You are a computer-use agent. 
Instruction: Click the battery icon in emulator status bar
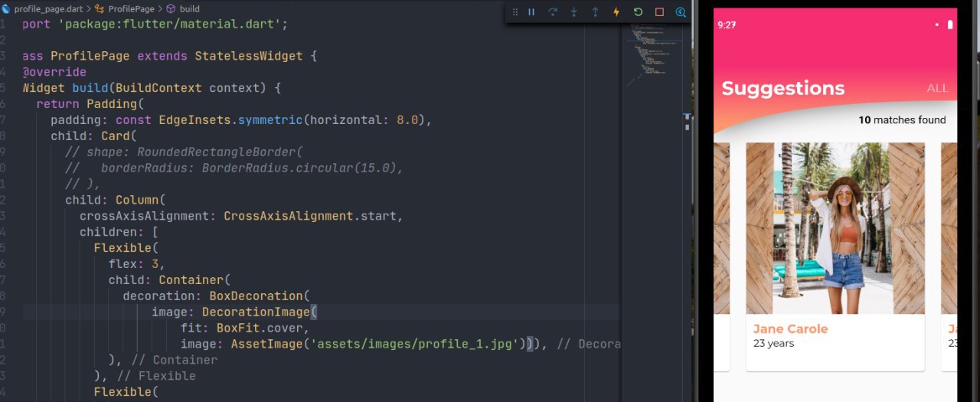pyautogui.click(x=950, y=25)
